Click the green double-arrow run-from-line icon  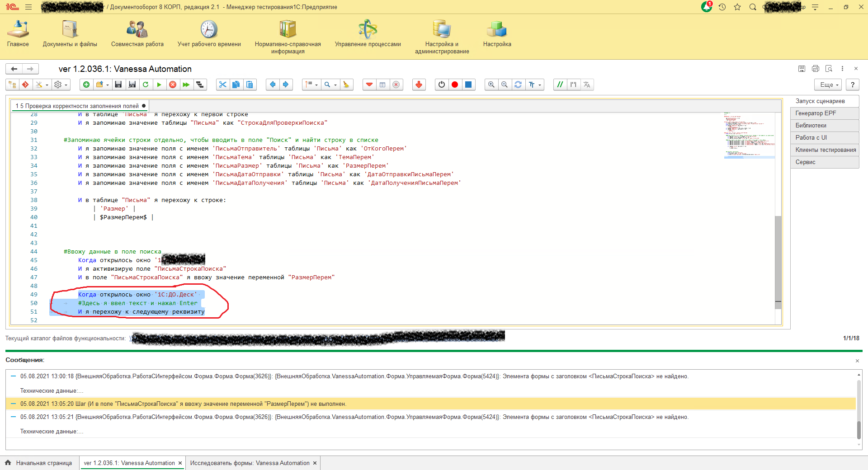pos(186,85)
